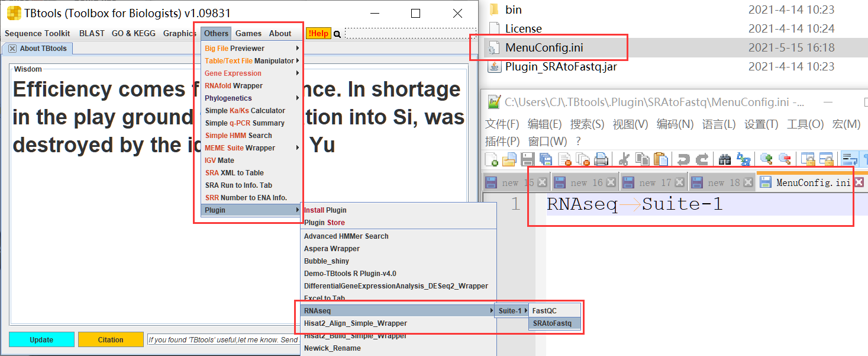Image resolution: width=868 pixels, height=356 pixels.
Task: Click the Cut scissors icon in Notepad++
Action: coord(624,159)
